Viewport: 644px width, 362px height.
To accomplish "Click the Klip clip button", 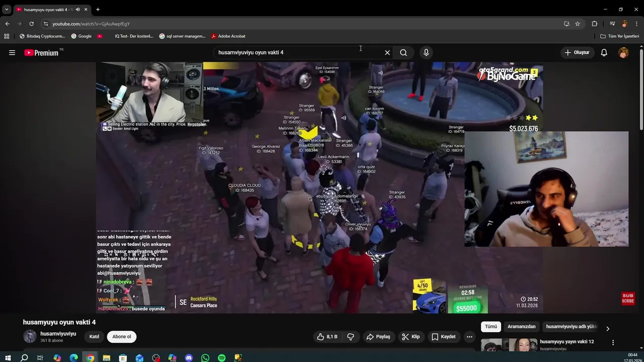I will [411, 337].
